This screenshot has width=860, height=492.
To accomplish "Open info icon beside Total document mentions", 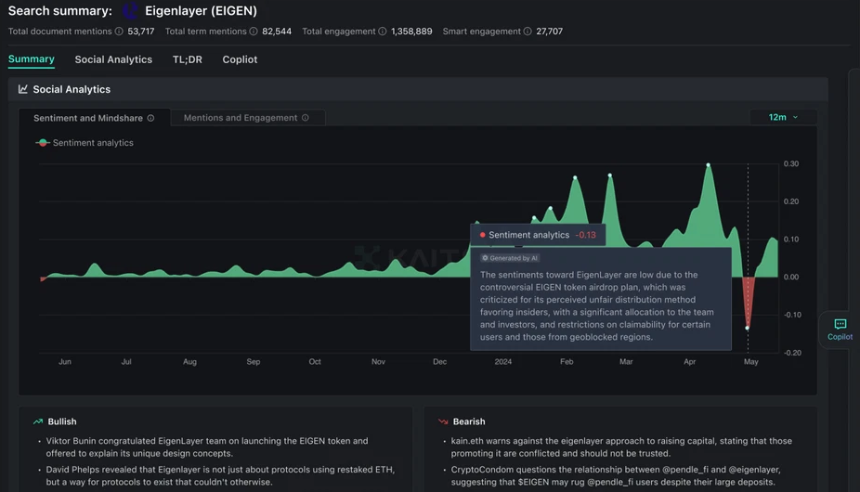I will tap(119, 31).
